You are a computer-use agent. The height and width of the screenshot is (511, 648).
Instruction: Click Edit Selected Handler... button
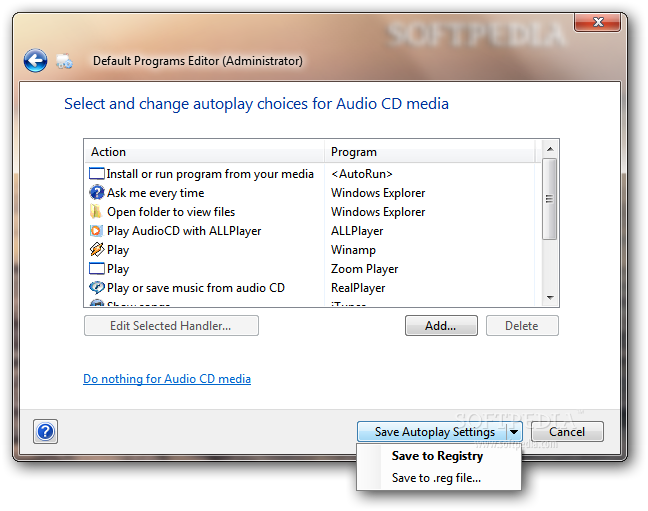pos(171,326)
